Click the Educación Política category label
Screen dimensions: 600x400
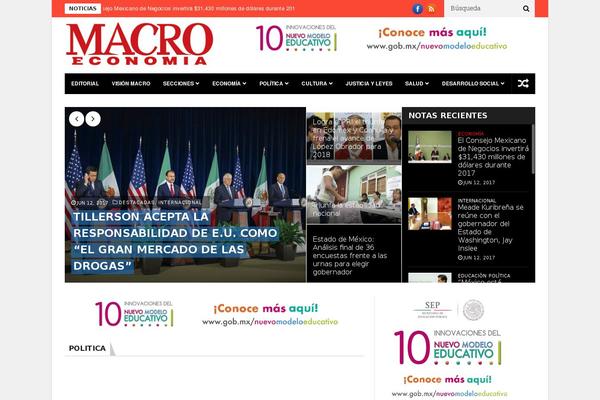pyautogui.click(x=484, y=276)
